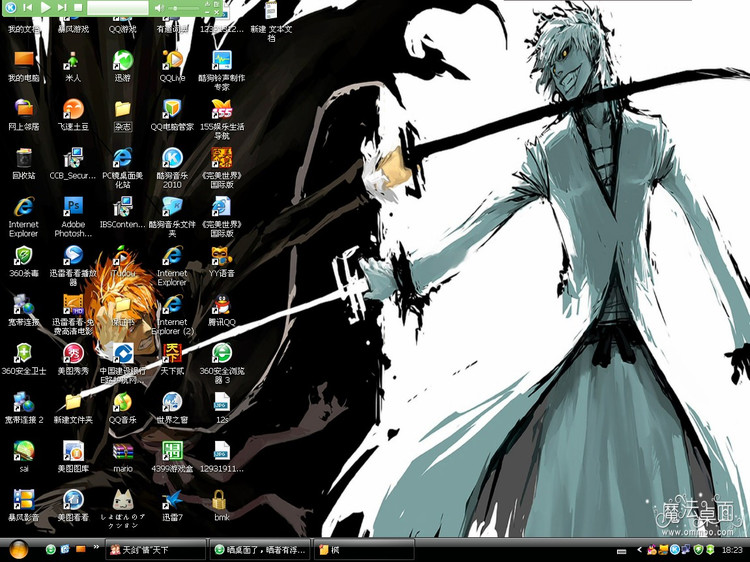The width and height of the screenshot is (750, 562).
Task: Switch to the 枫 folder taskbar button
Action: (364, 550)
